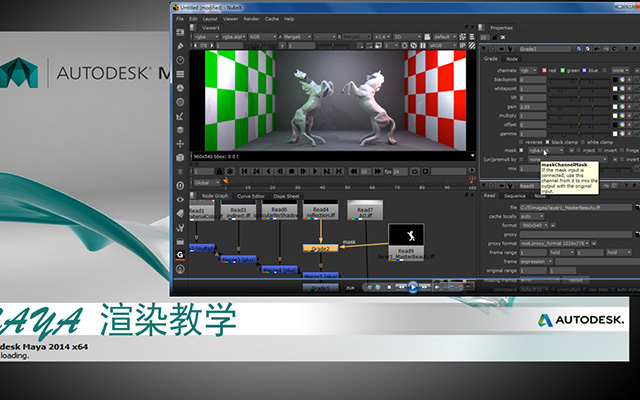Enable the mask fringe checkbox
640x400 pixels.
(622, 151)
